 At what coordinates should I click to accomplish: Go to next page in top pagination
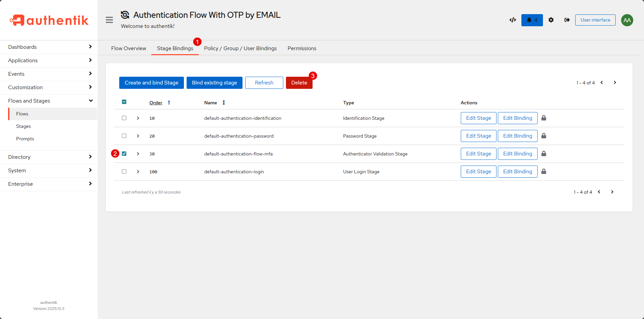(x=615, y=83)
